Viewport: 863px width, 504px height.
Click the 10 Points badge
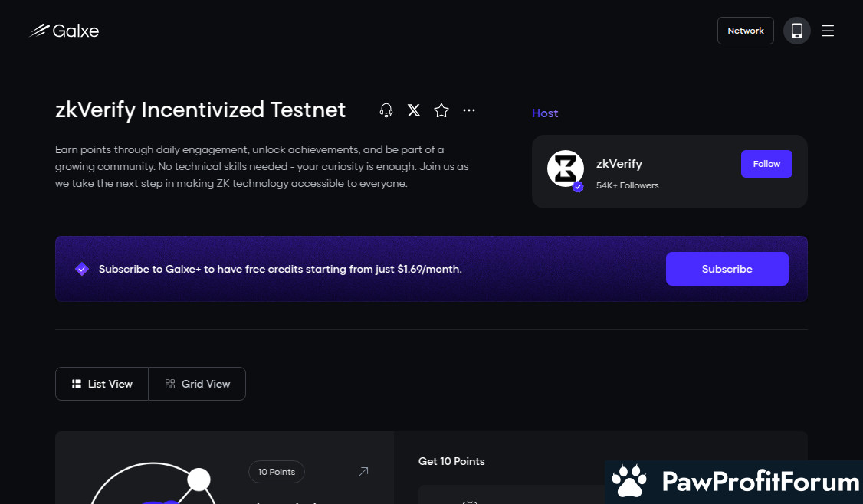click(x=276, y=472)
